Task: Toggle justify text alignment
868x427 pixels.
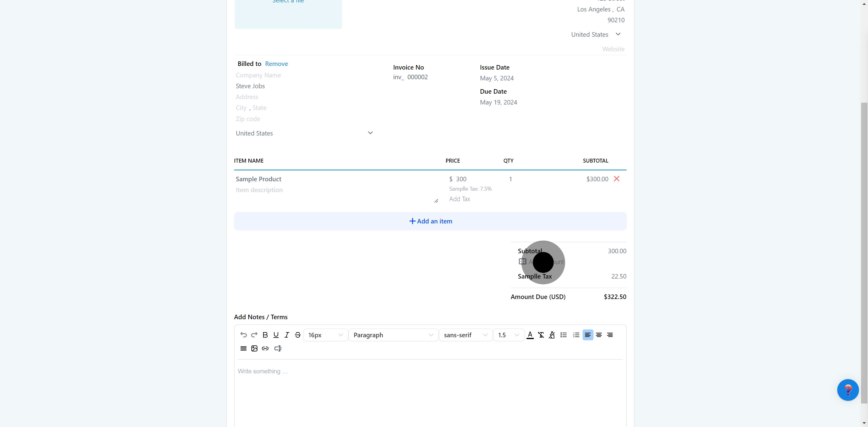Action: coord(243,348)
